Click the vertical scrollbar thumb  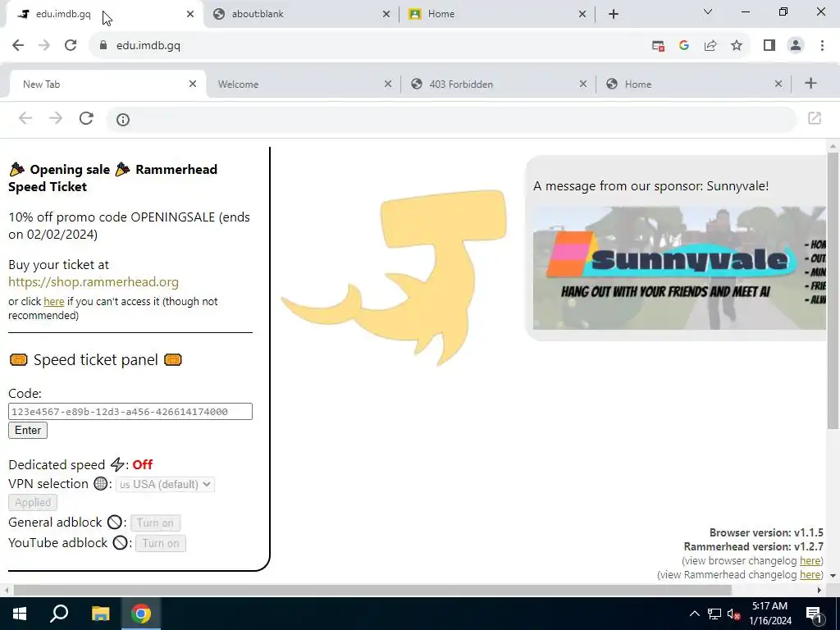[x=833, y=290]
